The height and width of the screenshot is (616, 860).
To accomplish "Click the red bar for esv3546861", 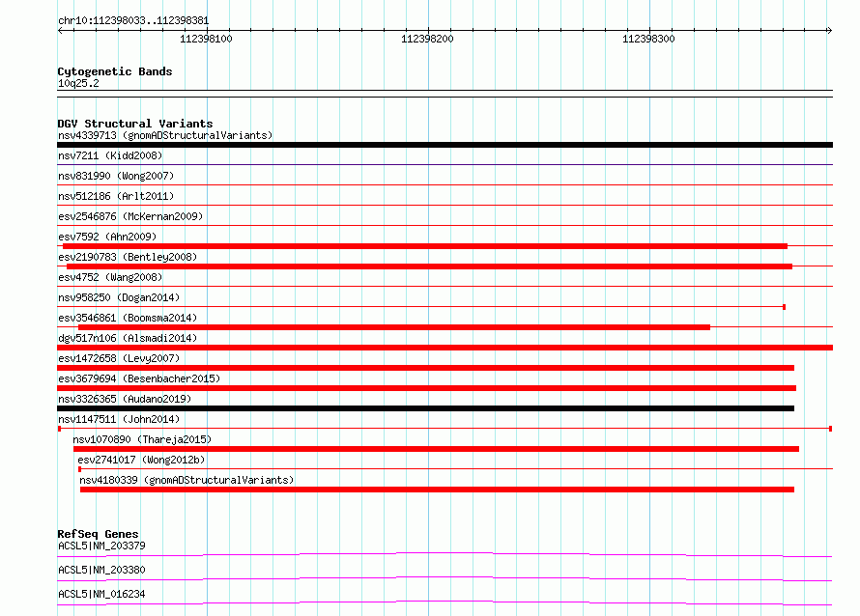I will pyautogui.click(x=394, y=327).
